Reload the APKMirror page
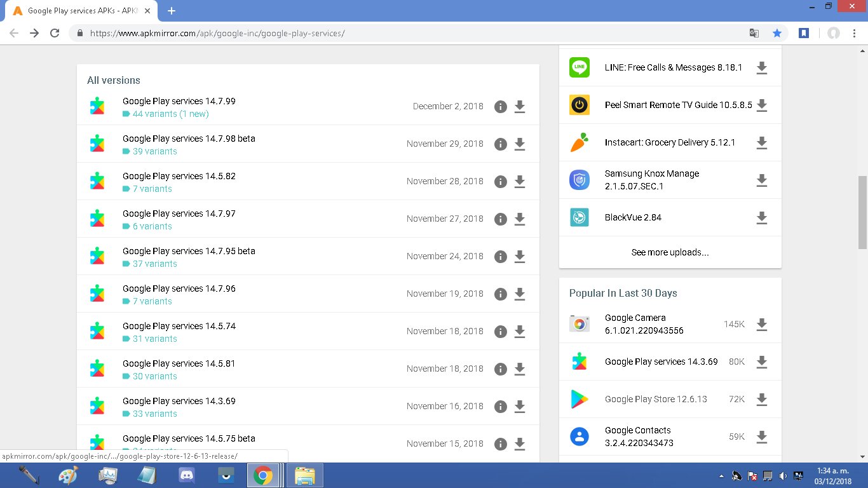The height and width of the screenshot is (488, 868). (55, 33)
